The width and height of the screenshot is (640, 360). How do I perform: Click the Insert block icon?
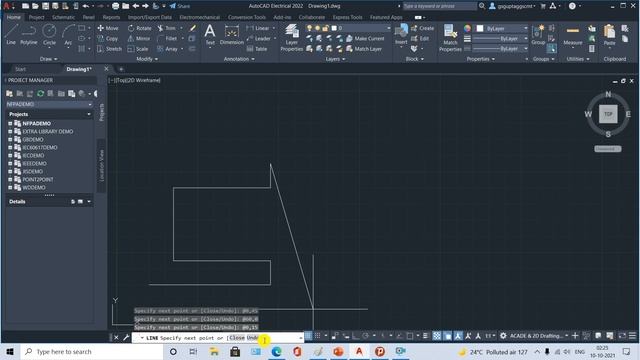401,34
